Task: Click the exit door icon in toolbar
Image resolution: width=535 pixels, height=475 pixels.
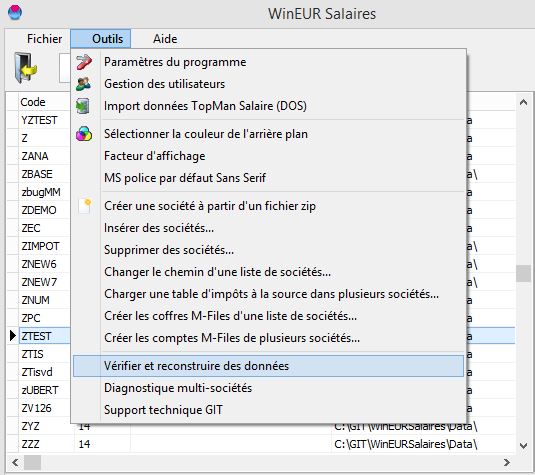Action: click(25, 67)
